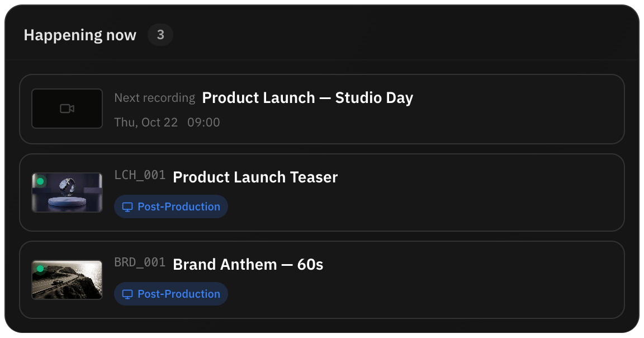Viewport: 644px width, 338px height.
Task: Click the LCH_001 project code
Action: [140, 175]
